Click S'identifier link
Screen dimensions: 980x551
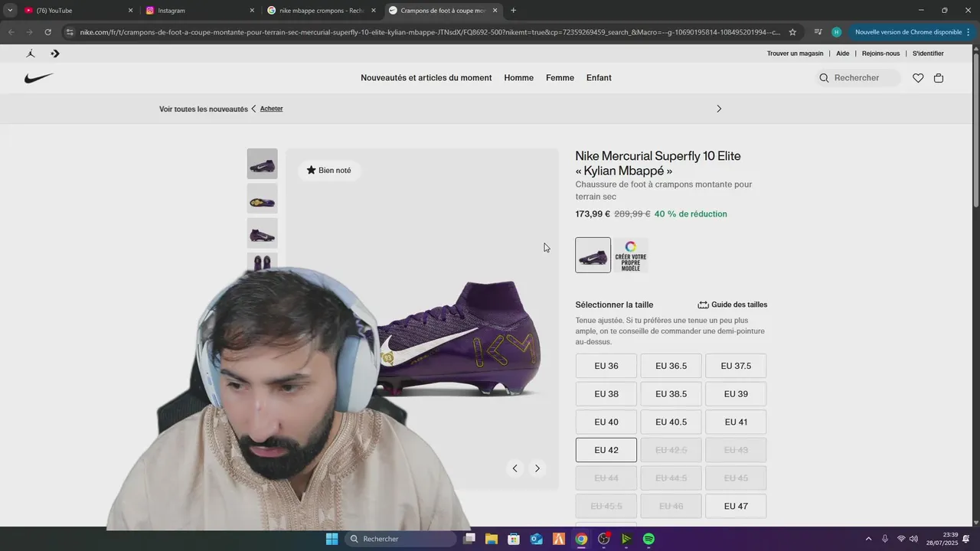click(x=928, y=54)
